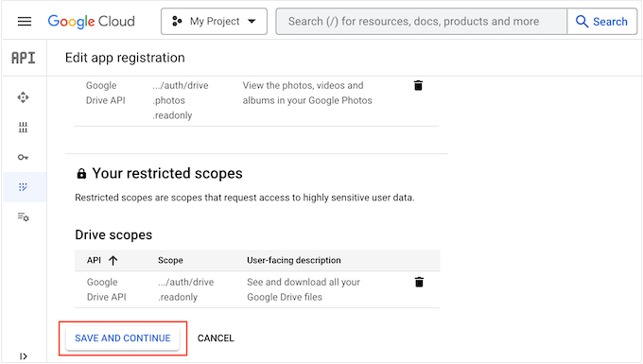Click the User-facing description column header
This screenshot has width=643, height=364.
coord(294,260)
